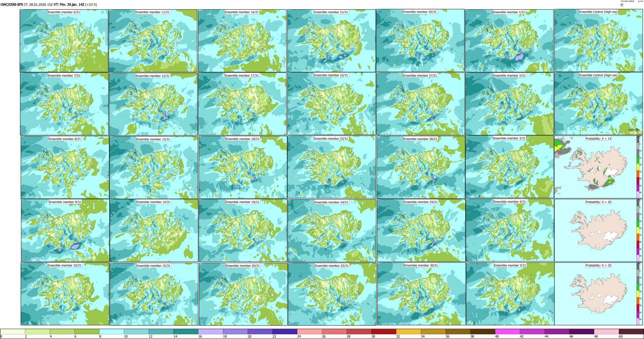The image size is (644, 339).
Task: Click the yellow 32-34 legend swatch
Action: click(408, 332)
